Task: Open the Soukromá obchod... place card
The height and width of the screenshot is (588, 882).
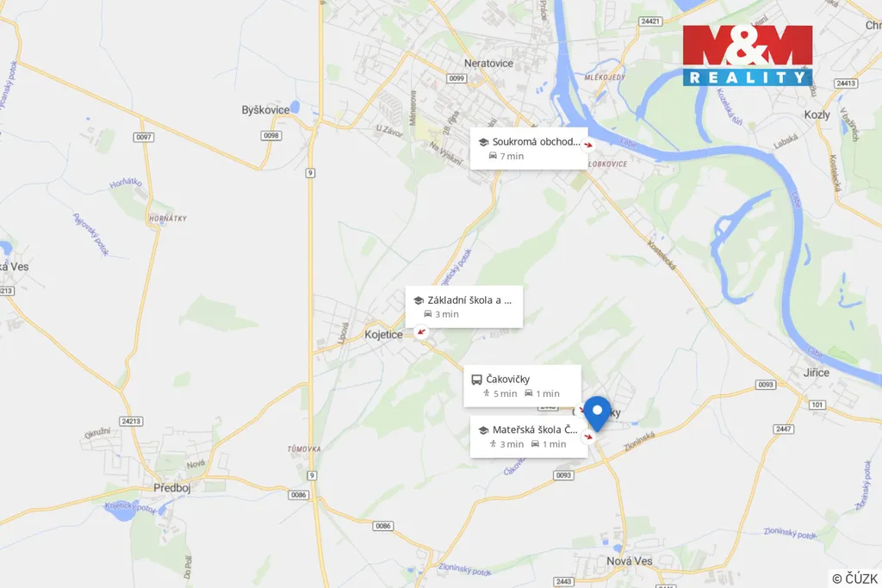Action: point(529,148)
